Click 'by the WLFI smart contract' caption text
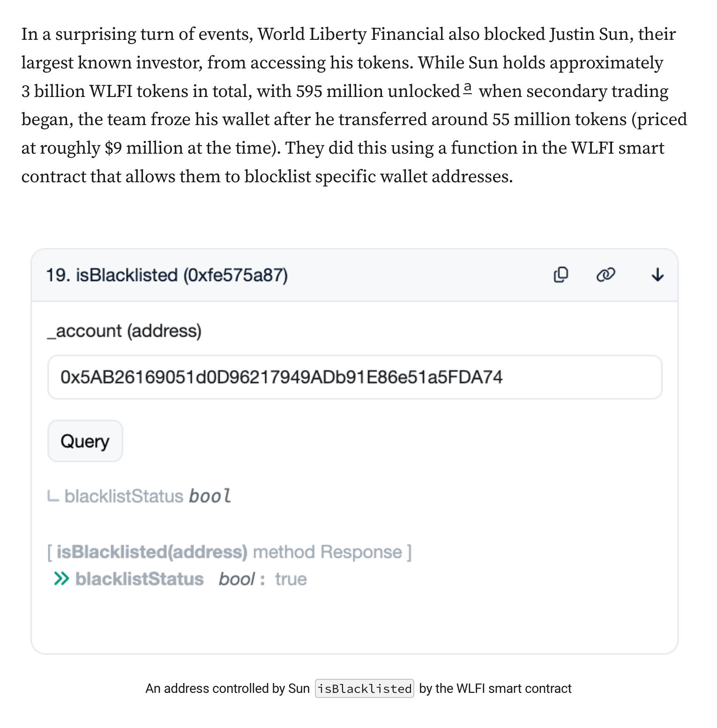The image size is (717, 728). (495, 689)
